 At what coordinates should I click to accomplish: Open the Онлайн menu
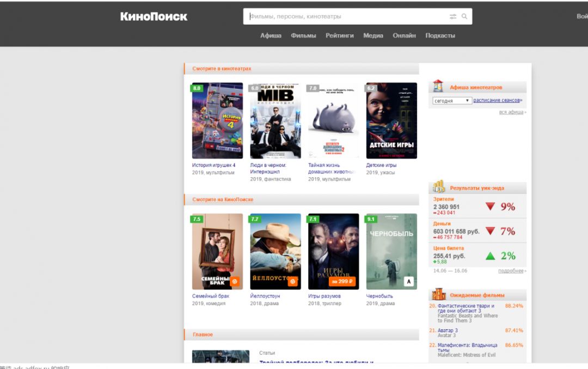(x=404, y=35)
